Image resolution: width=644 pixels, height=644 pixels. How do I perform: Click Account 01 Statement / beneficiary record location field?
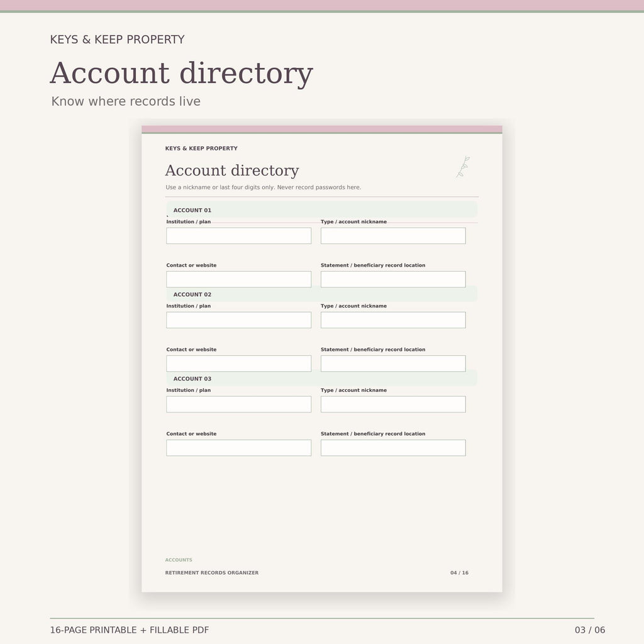pos(393,279)
